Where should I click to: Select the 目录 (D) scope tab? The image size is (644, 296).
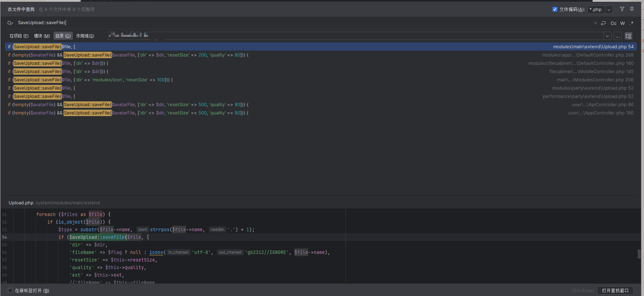point(63,36)
